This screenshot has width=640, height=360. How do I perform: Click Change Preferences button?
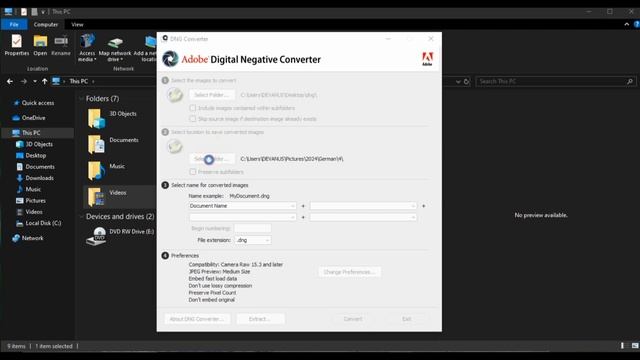tap(349, 272)
